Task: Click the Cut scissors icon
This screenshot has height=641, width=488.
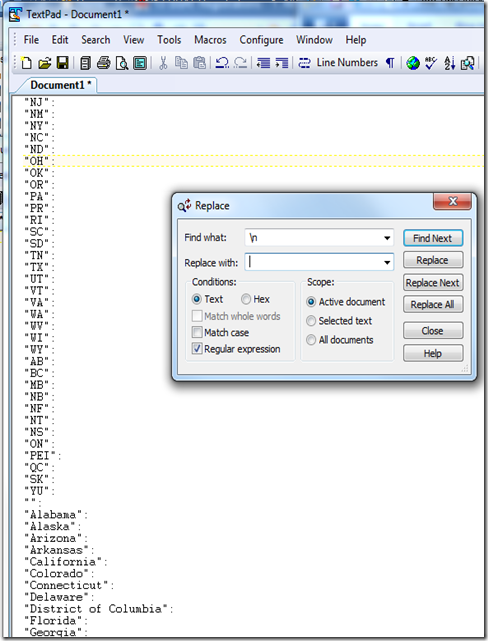Action: click(163, 63)
